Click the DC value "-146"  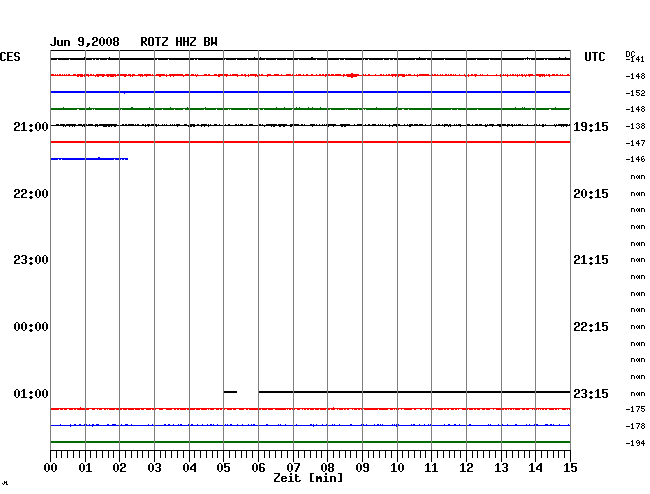(635, 159)
